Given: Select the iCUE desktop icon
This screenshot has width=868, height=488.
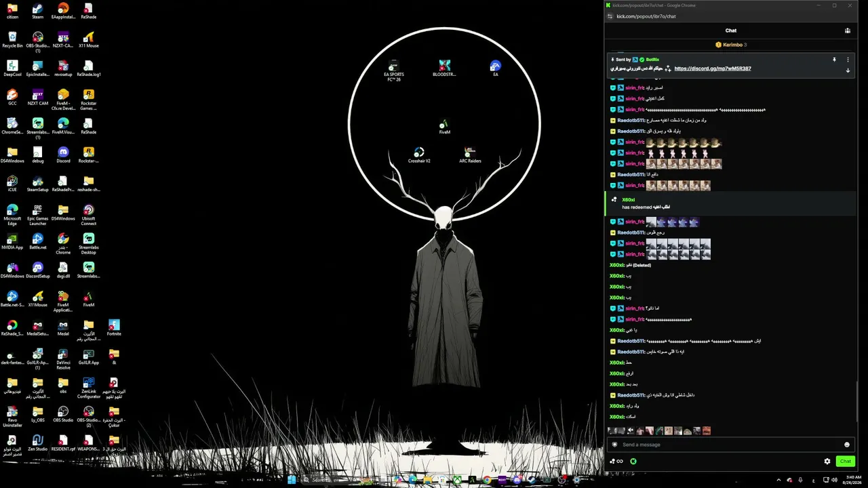Looking at the screenshot, I should pos(12,184).
